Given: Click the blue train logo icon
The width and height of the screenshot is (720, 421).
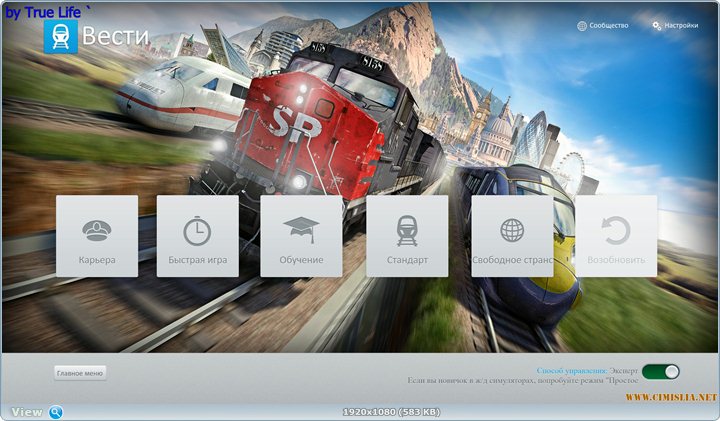Looking at the screenshot, I should point(59,36).
